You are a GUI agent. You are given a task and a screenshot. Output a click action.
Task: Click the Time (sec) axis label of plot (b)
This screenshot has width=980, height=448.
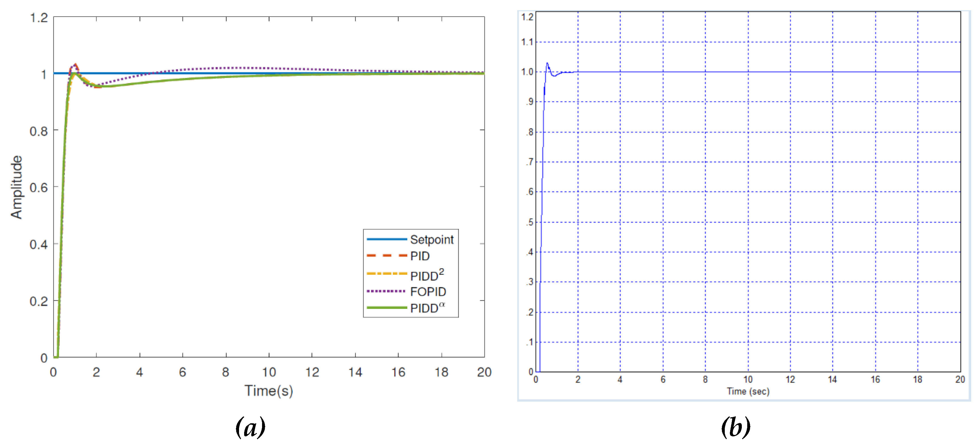coord(748,391)
